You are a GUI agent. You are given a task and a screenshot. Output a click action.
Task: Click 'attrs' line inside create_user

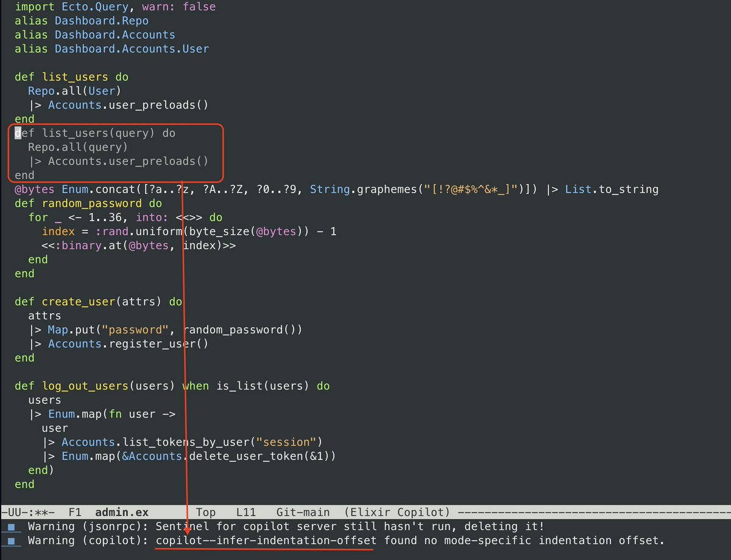(x=44, y=316)
